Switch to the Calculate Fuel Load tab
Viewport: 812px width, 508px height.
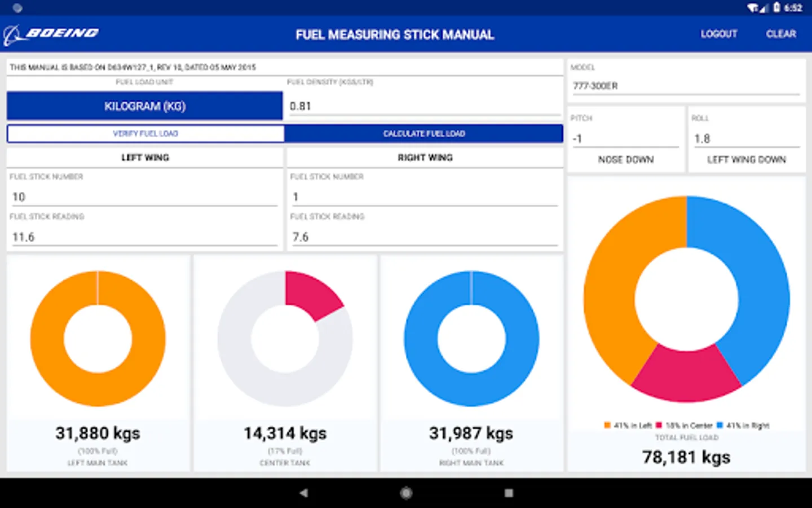click(x=424, y=134)
